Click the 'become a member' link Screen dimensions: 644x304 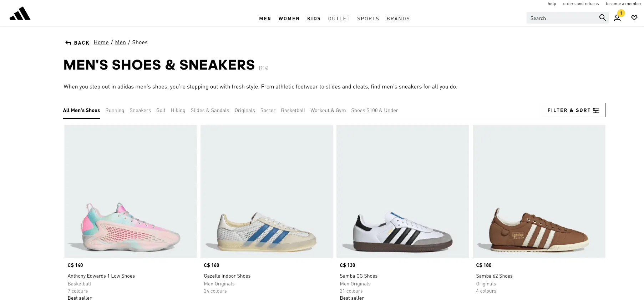coord(623,4)
